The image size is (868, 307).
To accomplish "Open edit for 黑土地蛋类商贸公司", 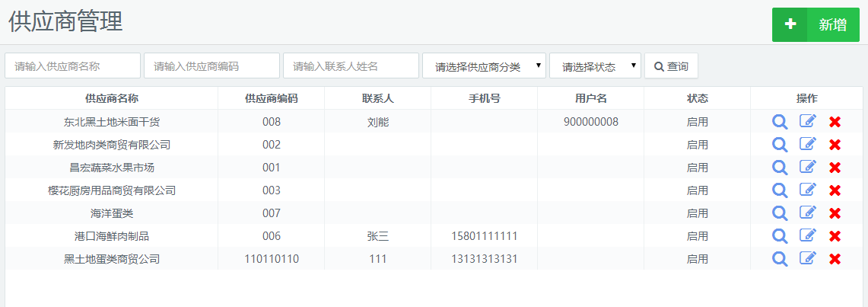I will [807, 259].
